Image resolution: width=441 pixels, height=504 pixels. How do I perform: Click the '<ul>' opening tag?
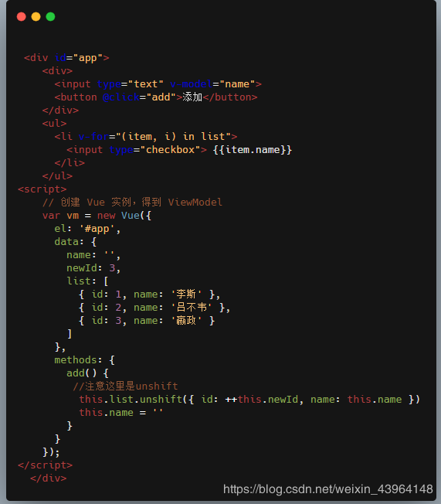click(x=54, y=124)
